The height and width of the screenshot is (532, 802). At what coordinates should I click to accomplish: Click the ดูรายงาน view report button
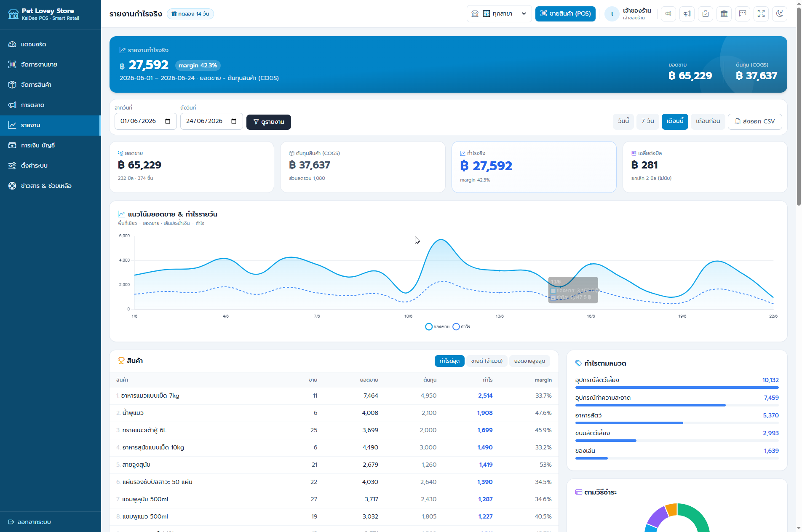[x=269, y=122]
